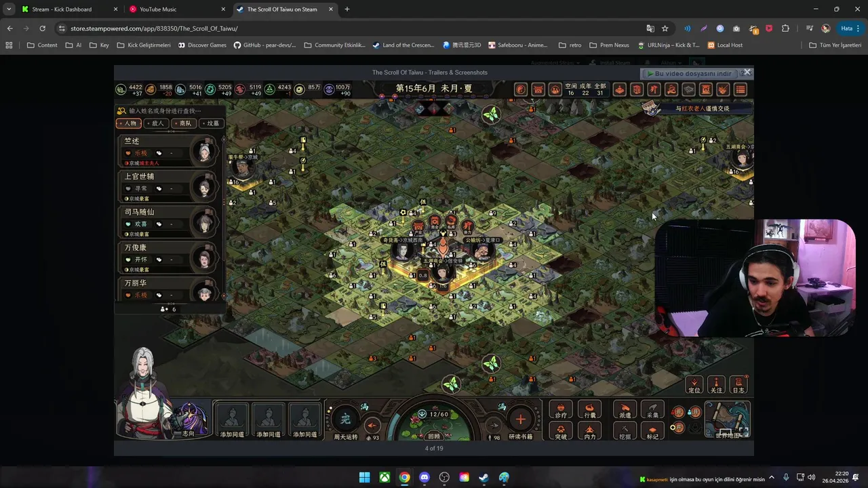Expand the Prem Nexus bookmarks folder
Image resolution: width=868 pixels, height=488 pixels.
pos(609,45)
